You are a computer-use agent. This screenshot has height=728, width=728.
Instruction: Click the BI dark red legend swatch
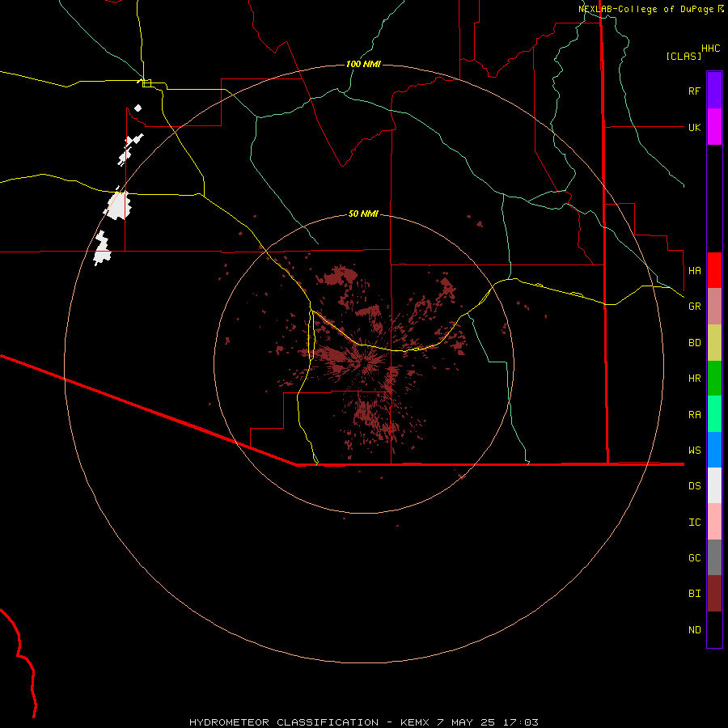coord(714,593)
